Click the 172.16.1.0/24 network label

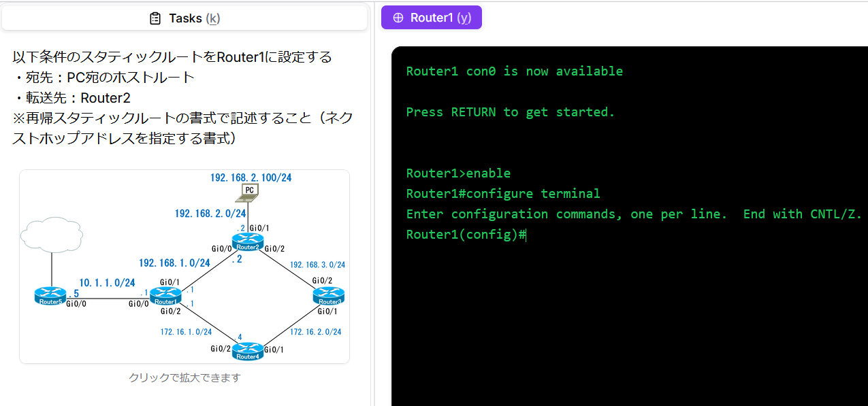pyautogui.click(x=186, y=332)
